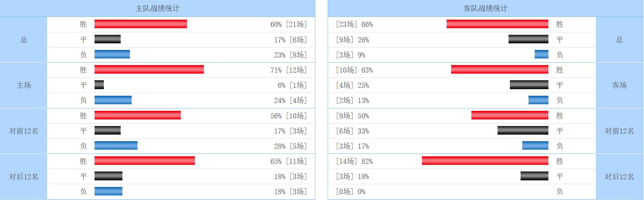
Task: Select the 60% [21场] home win value
Action: point(288,24)
